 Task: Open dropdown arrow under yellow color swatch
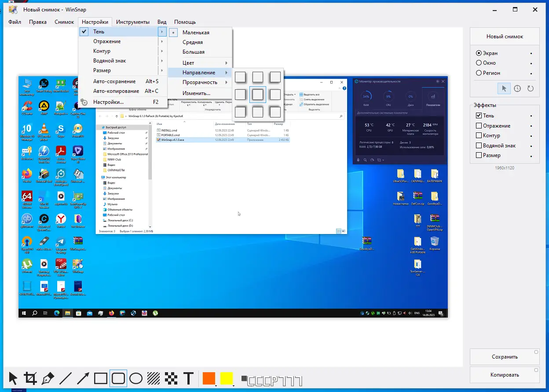[234, 386]
